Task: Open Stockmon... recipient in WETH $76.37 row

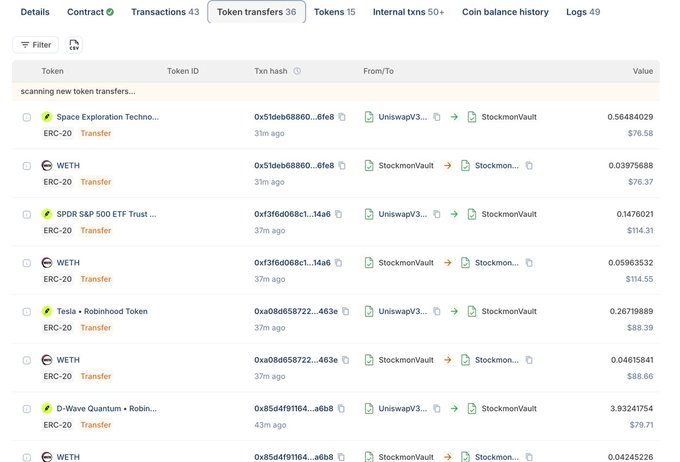Action: 497,165
